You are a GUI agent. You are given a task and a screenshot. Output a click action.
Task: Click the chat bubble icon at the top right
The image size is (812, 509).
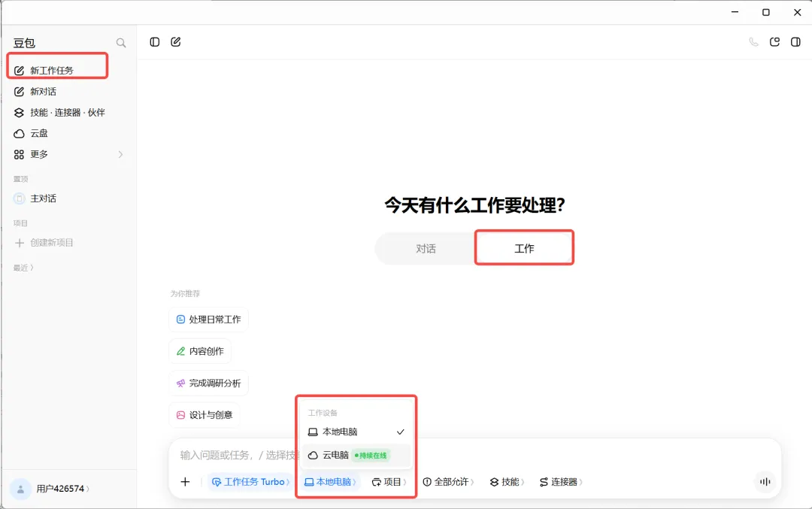click(x=774, y=42)
